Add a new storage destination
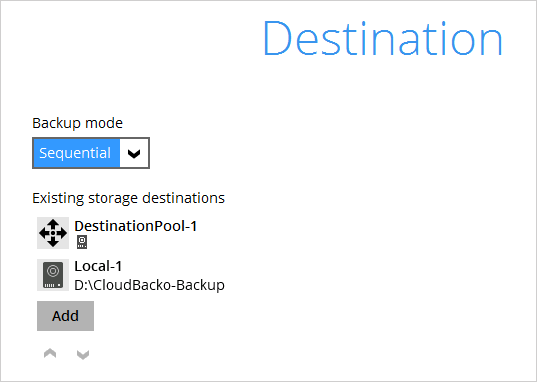The image size is (537, 382). tap(65, 316)
